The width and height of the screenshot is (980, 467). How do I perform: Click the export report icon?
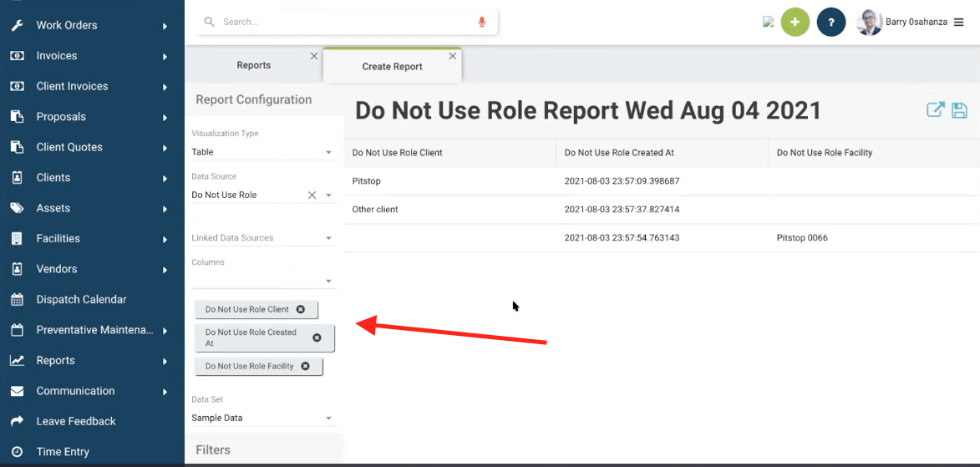coord(935,110)
